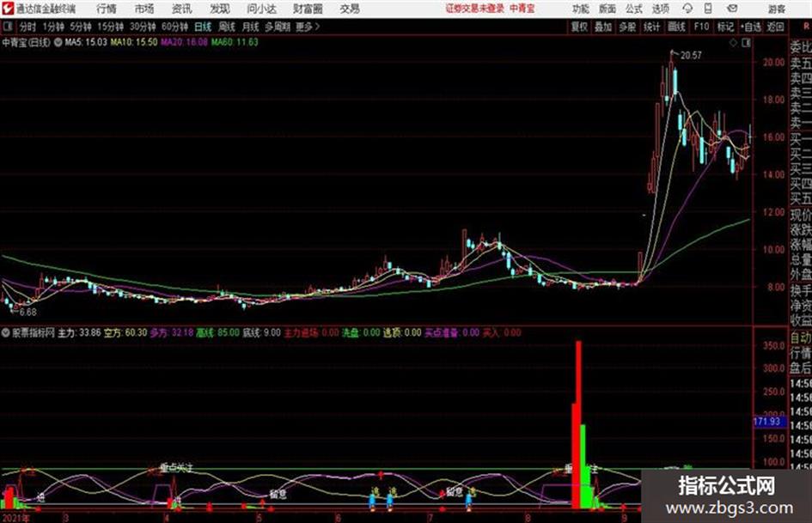Click the 多方 purple indicator value
812x523 pixels.
pos(172,332)
